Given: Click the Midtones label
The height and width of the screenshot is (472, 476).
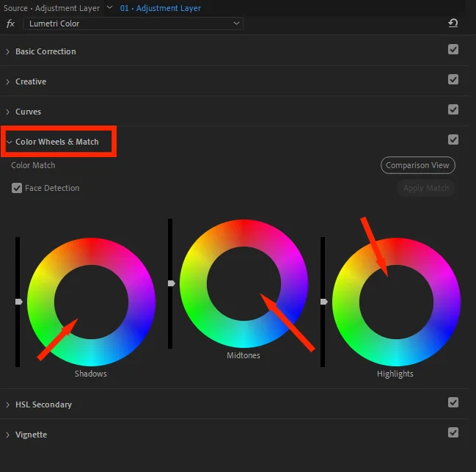Looking at the screenshot, I should tap(244, 355).
